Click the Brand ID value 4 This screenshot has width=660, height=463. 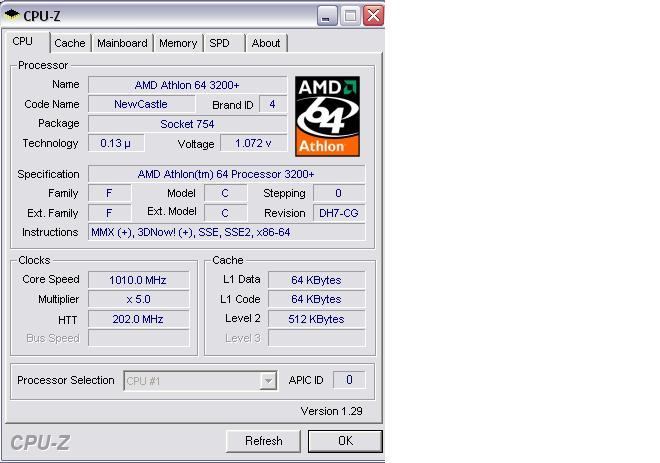[x=273, y=104]
